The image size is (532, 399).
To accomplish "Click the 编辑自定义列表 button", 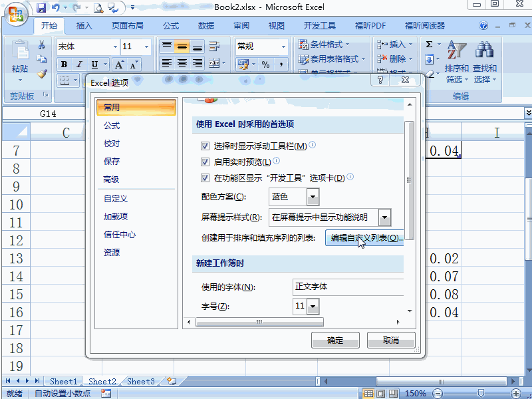I will [x=365, y=238].
